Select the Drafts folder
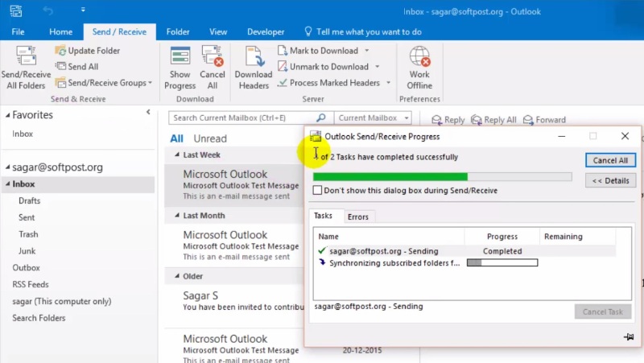The height and width of the screenshot is (363, 644). click(x=29, y=200)
